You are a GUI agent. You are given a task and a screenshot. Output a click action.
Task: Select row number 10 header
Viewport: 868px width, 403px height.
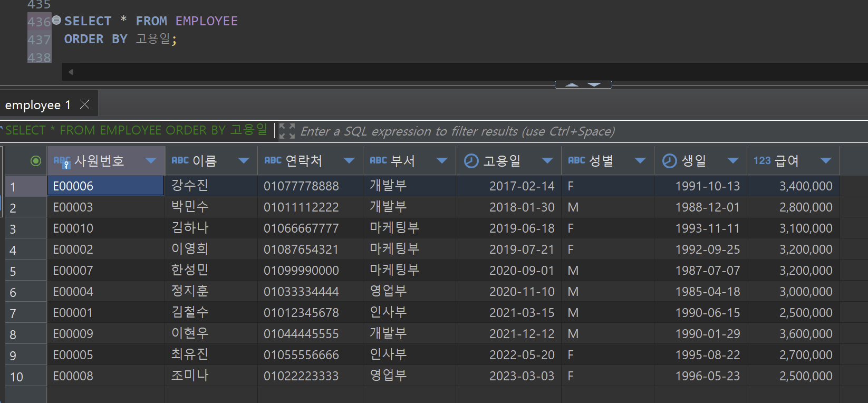[x=25, y=376]
